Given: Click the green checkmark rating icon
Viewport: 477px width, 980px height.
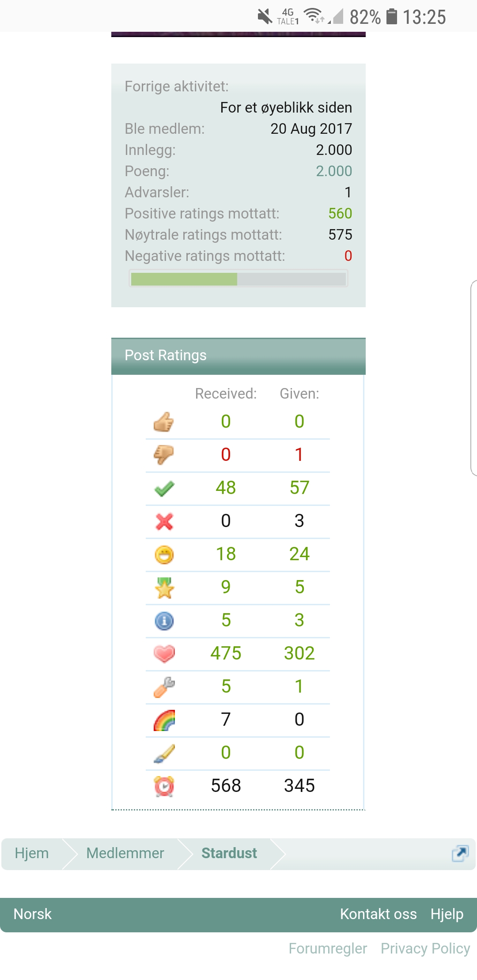Looking at the screenshot, I should pyautogui.click(x=164, y=488).
